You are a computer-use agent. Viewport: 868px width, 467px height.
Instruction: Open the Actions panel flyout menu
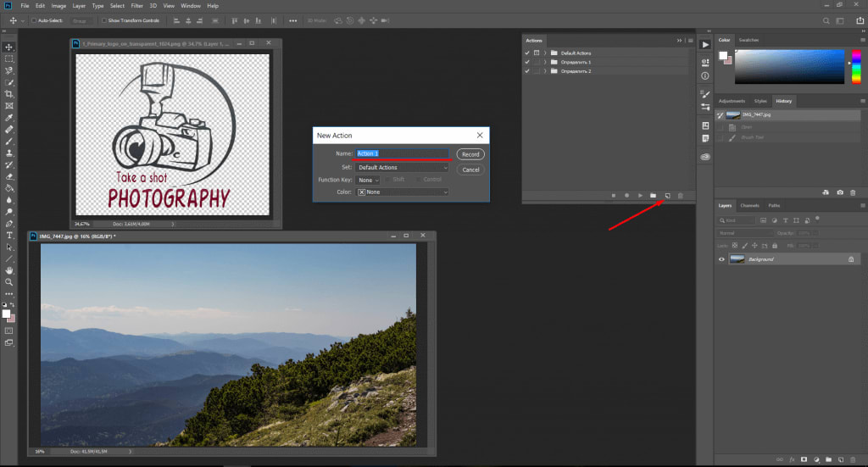[690, 41]
